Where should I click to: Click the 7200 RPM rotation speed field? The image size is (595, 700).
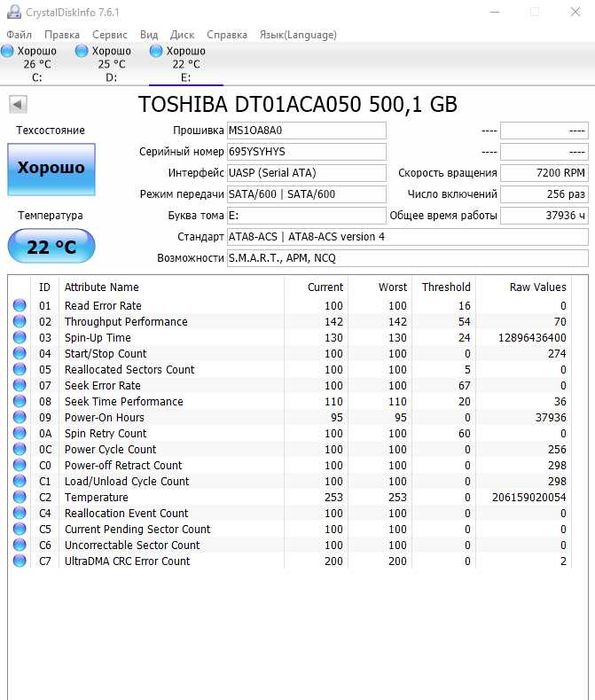[x=544, y=173]
